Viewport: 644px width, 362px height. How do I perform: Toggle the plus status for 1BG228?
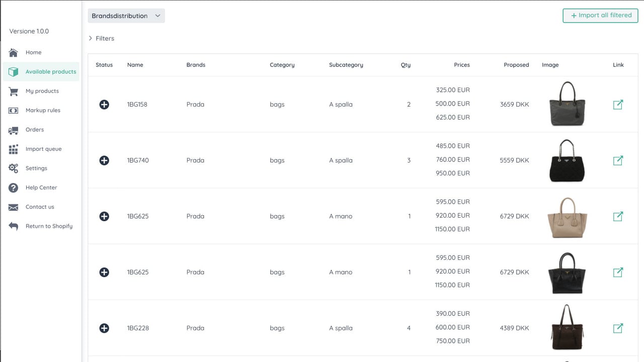click(x=104, y=328)
